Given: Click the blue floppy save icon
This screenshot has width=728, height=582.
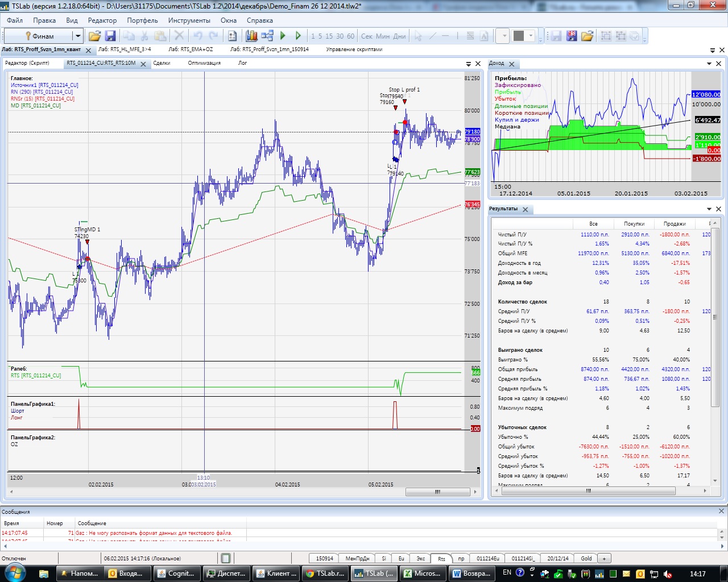Looking at the screenshot, I should coord(110,36).
